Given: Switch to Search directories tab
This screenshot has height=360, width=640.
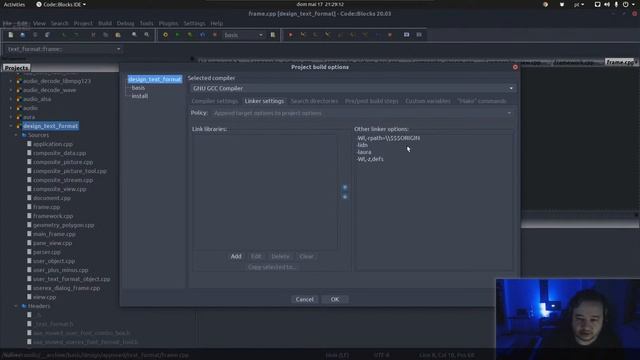Looking at the screenshot, I should pyautogui.click(x=314, y=101).
